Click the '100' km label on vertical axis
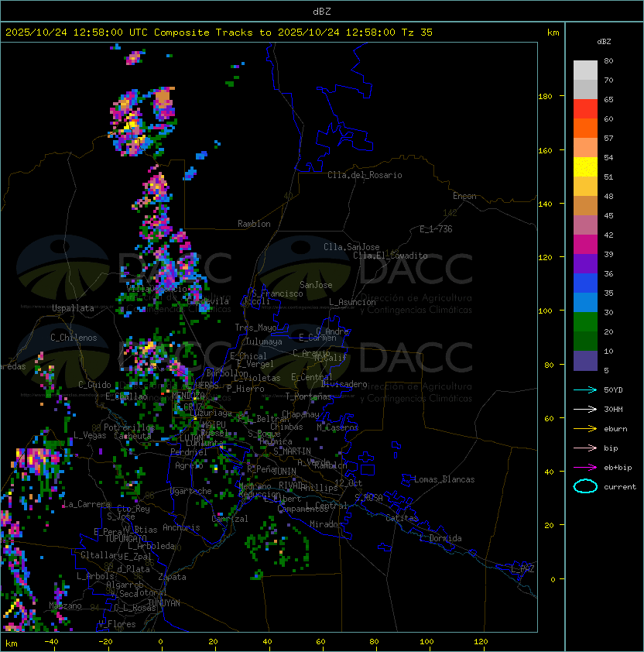This screenshot has width=644, height=652. point(545,311)
